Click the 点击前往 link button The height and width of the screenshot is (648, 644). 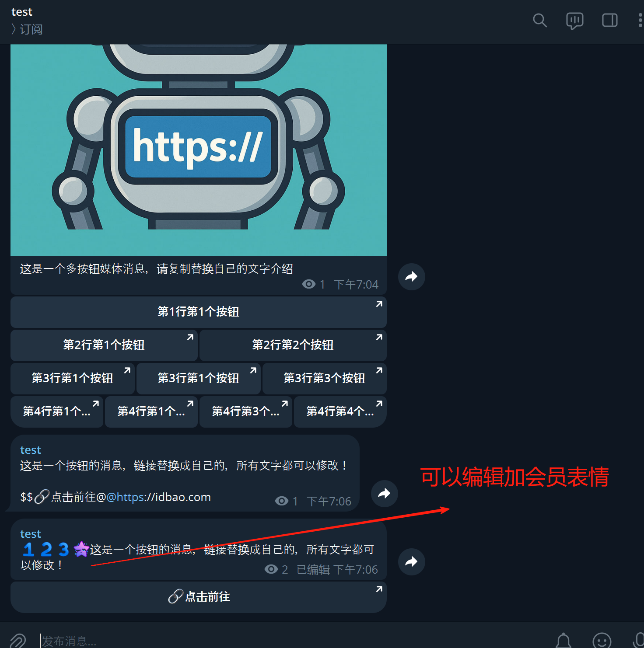click(199, 597)
